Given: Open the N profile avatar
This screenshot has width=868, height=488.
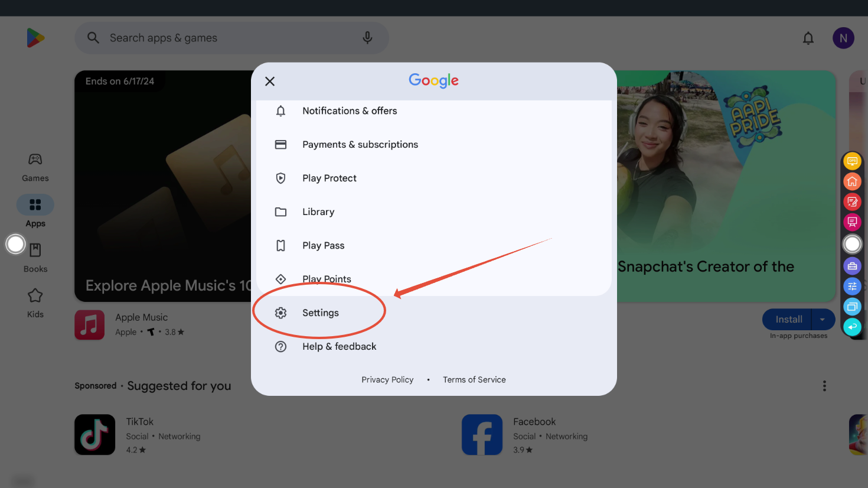Looking at the screenshot, I should coord(843,38).
